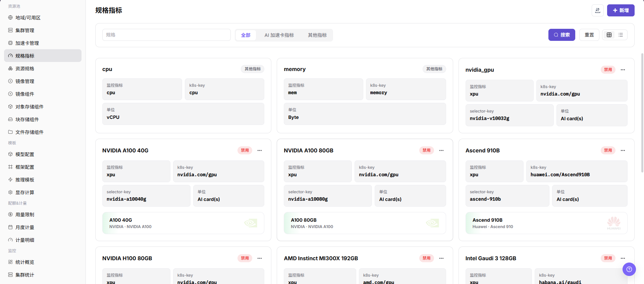Click the 搜索 button
The width and height of the screenshot is (644, 284).
561,35
